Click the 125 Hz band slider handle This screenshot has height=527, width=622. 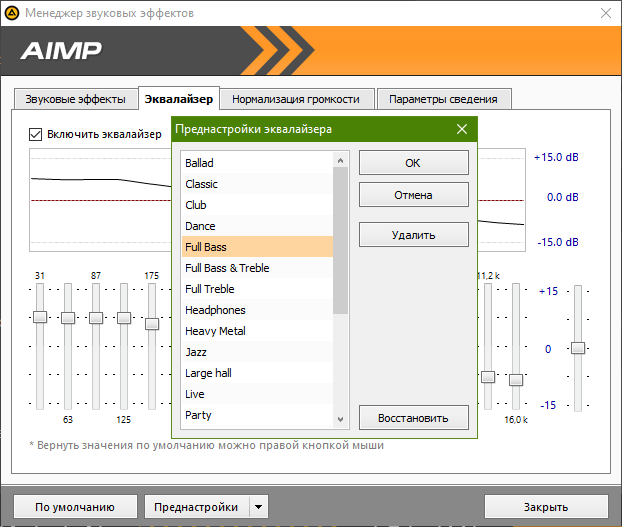[x=124, y=318]
